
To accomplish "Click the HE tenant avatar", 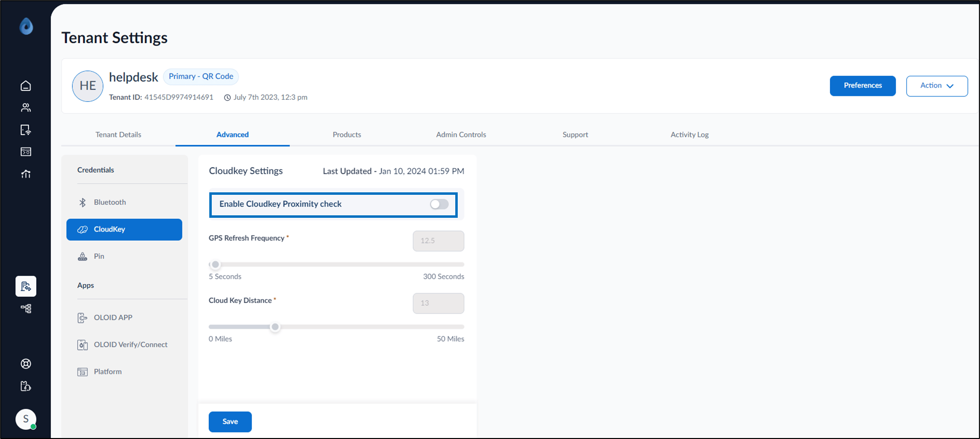I will (88, 86).
